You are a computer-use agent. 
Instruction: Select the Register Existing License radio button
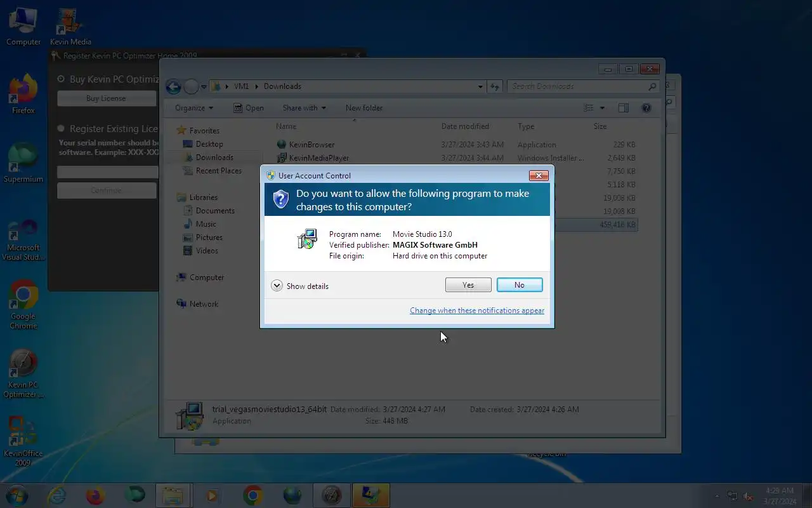coord(62,129)
